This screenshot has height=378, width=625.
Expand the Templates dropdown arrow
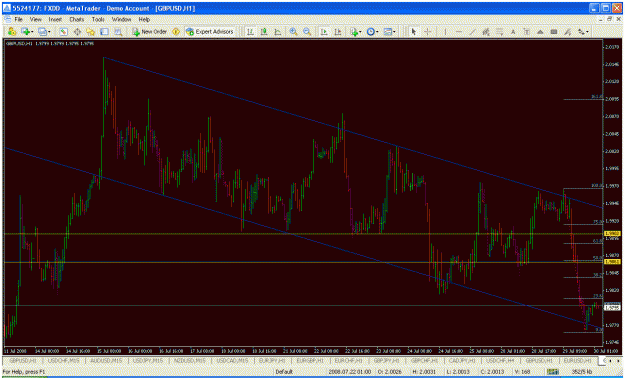click(394, 32)
